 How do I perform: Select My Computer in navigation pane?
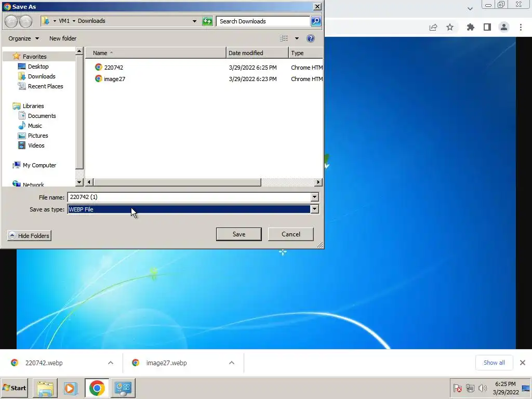(x=39, y=165)
